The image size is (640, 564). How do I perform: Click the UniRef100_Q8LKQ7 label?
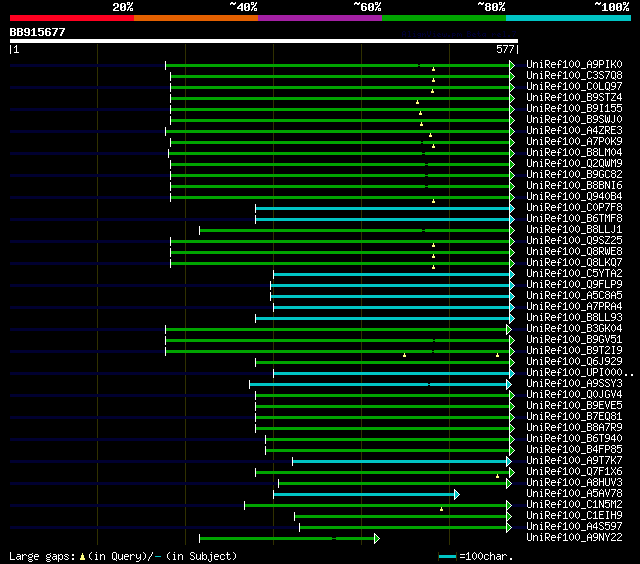574,263
